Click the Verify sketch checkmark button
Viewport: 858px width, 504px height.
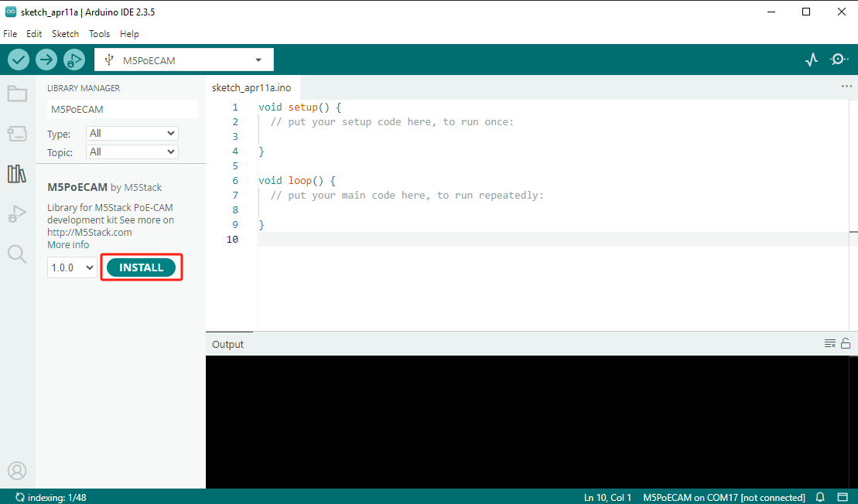click(18, 60)
